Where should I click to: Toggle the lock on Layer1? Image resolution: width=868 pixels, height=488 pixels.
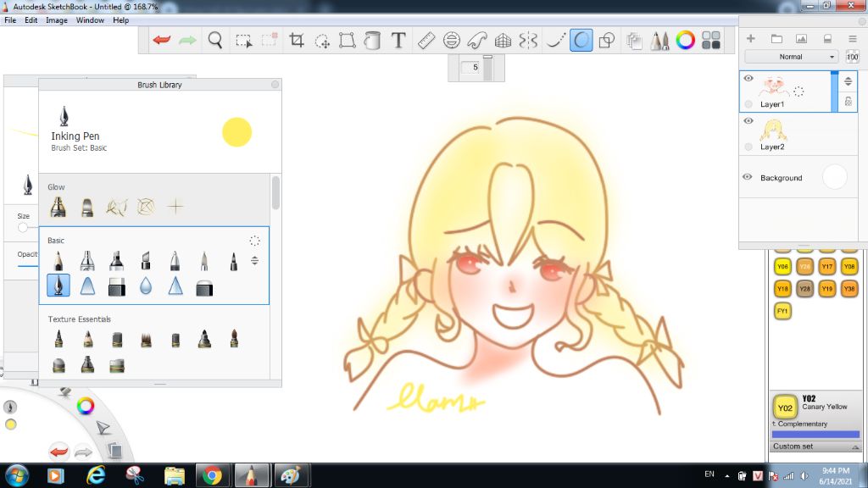[848, 102]
